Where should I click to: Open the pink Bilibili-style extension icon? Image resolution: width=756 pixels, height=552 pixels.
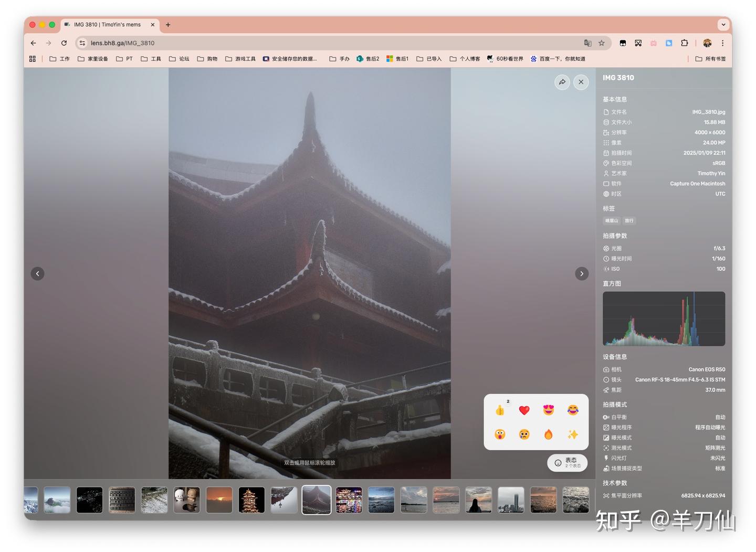(654, 43)
